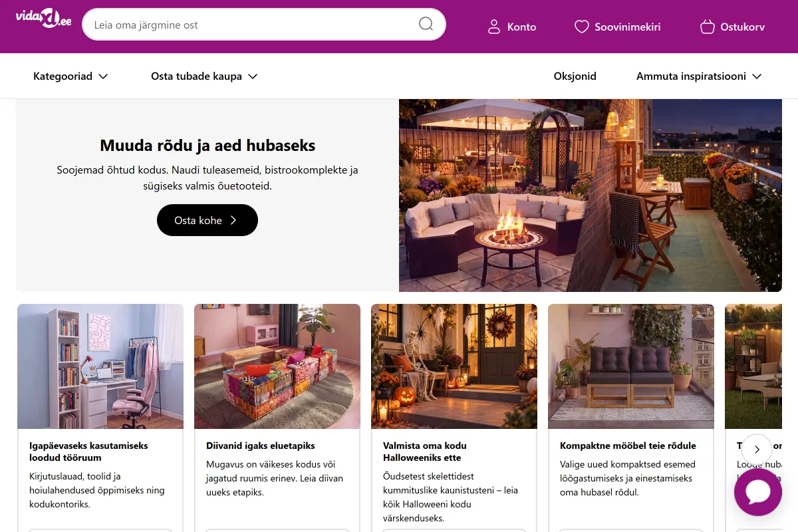Click 'Igapäevaseks kasutamiseks loodud tööruum' title
Screen dimensions: 798x532
pos(88,452)
